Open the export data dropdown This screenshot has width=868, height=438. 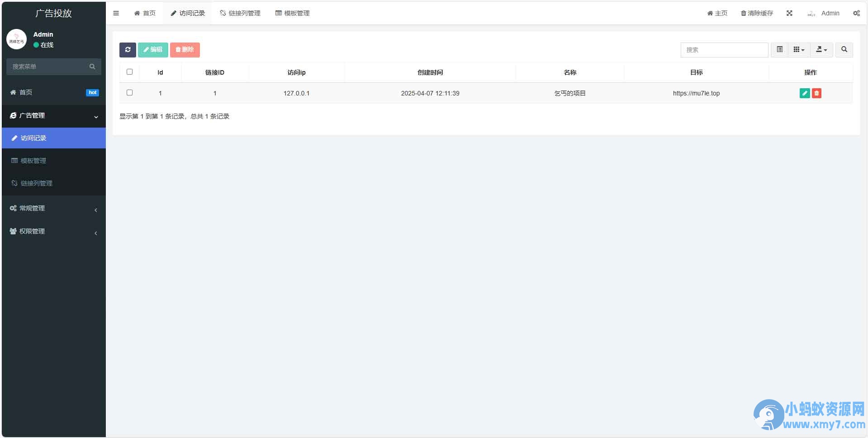tap(821, 50)
